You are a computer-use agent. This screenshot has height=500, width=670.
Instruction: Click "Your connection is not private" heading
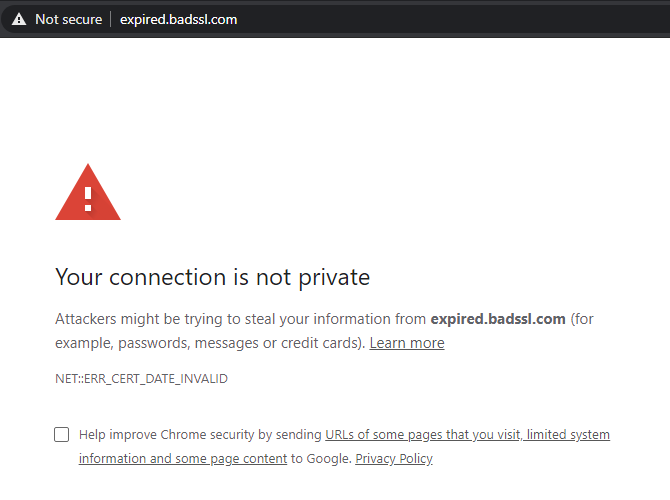(212, 277)
